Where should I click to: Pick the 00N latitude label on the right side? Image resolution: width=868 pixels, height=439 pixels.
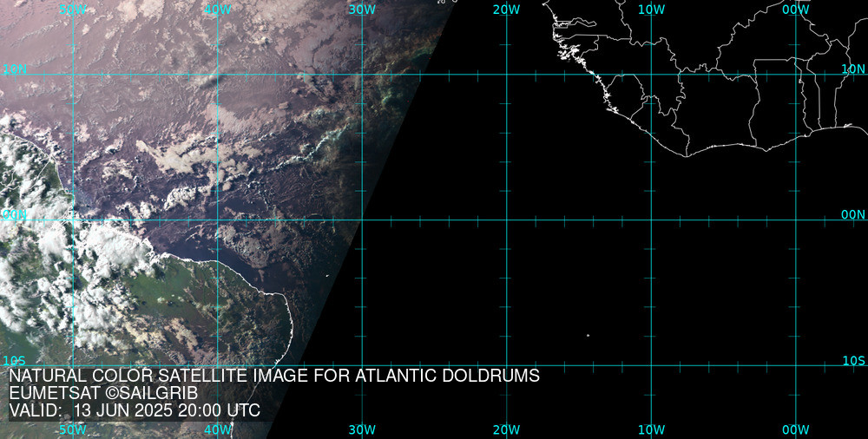tap(853, 215)
